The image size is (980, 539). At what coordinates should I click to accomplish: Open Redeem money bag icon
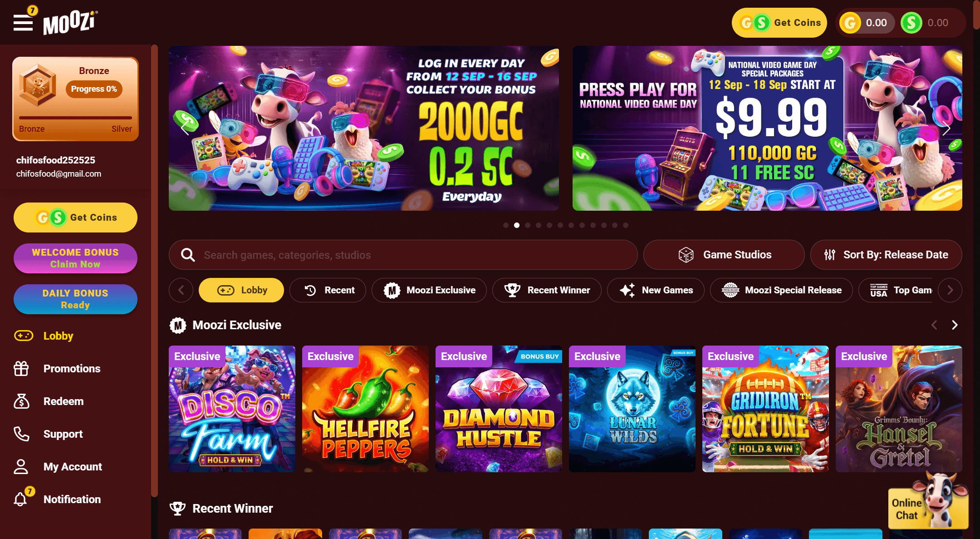[21, 401]
